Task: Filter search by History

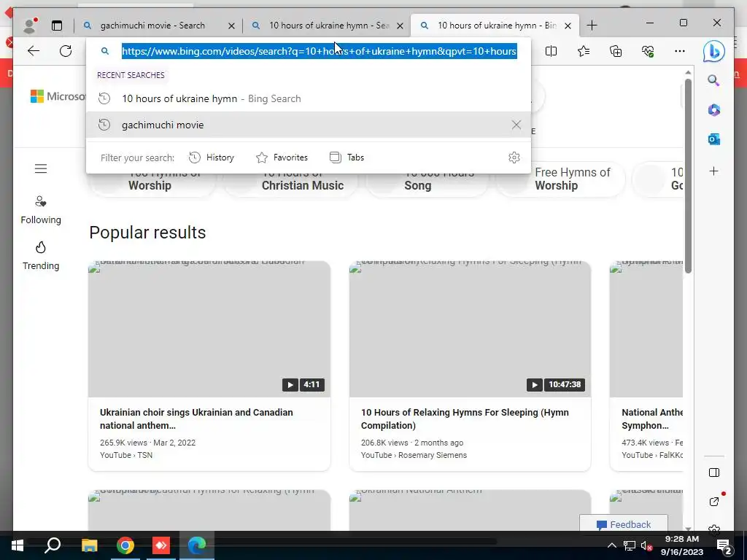Action: click(x=212, y=157)
